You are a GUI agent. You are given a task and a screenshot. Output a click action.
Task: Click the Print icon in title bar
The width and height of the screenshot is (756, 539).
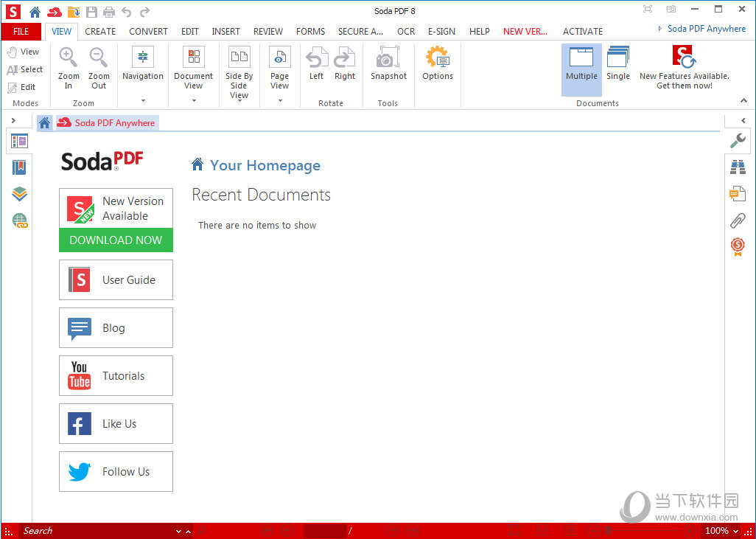[110, 12]
